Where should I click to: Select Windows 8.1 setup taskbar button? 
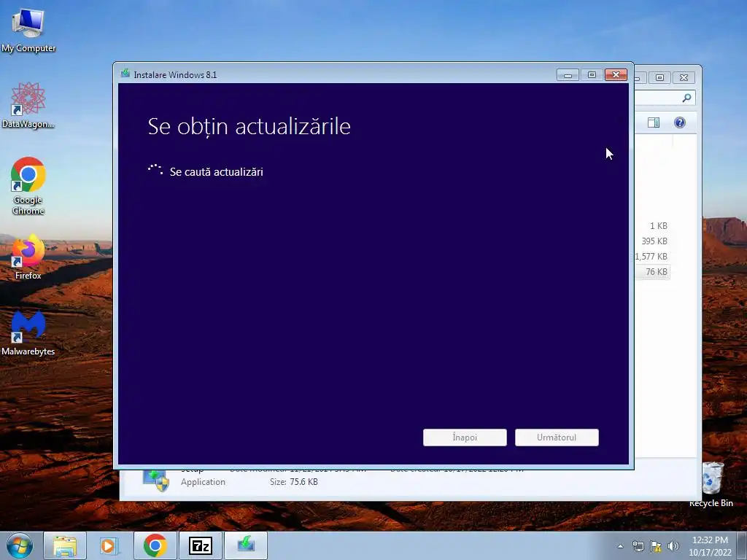click(246, 545)
